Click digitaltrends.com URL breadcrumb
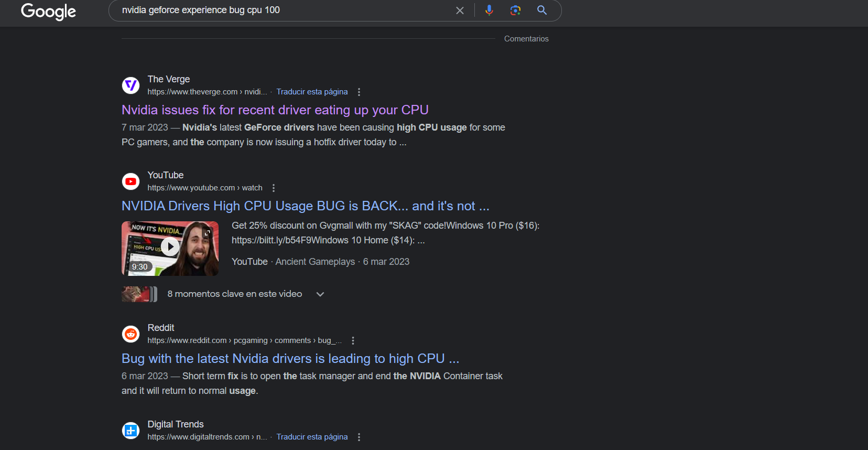The width and height of the screenshot is (868, 450). pos(207,437)
